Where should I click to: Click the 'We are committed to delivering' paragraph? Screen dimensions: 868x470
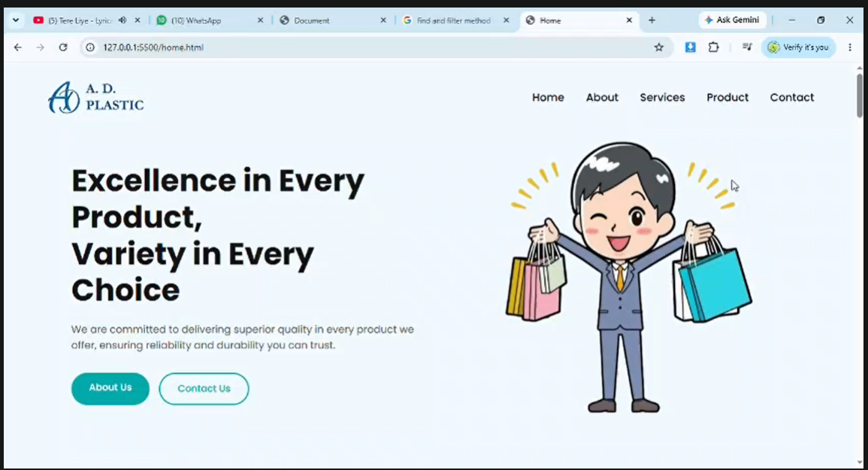[x=243, y=337]
